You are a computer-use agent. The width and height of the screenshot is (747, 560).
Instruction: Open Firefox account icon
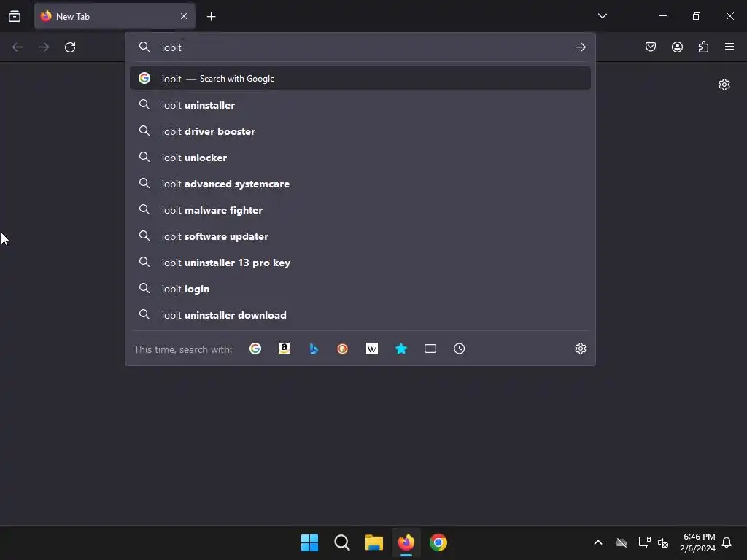(x=677, y=47)
